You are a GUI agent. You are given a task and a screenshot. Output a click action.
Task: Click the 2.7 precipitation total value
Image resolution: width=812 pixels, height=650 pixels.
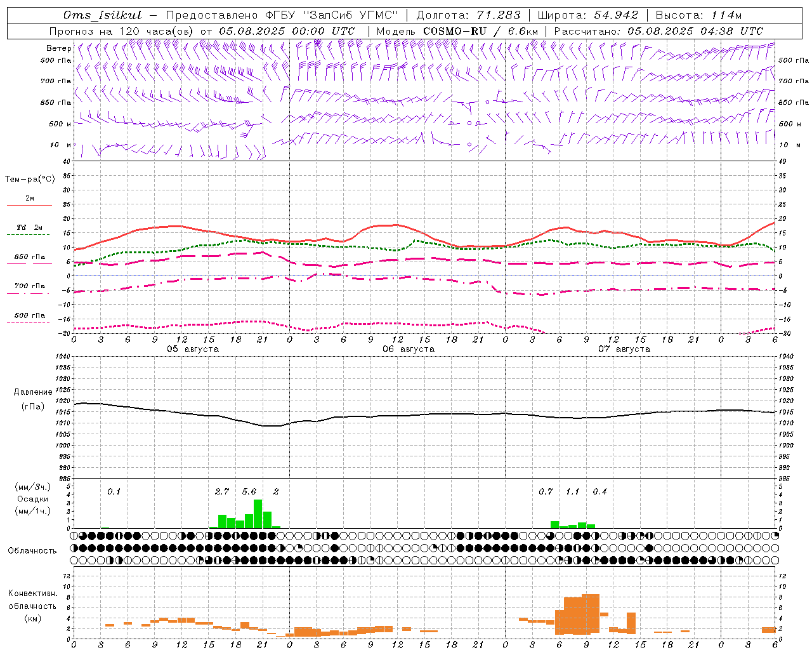(x=222, y=492)
